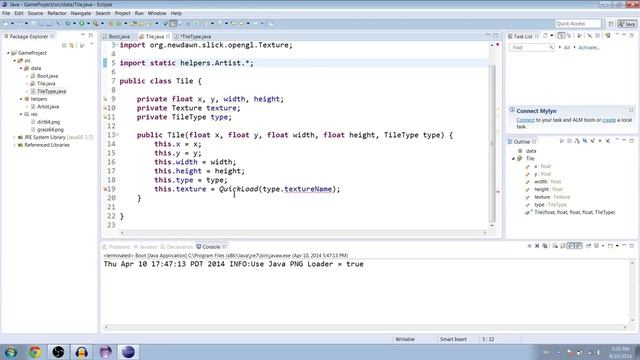Screen dimensions: 640x360
Task: Toggle Categorized view in Task List toolbar
Action: 562,36
